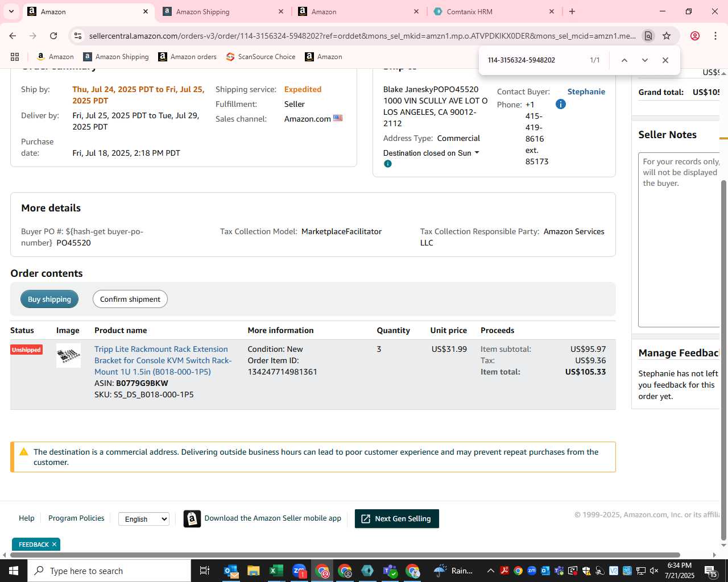Open the Next Gen Selling button
Image resolution: width=728 pixels, height=582 pixels.
click(397, 519)
